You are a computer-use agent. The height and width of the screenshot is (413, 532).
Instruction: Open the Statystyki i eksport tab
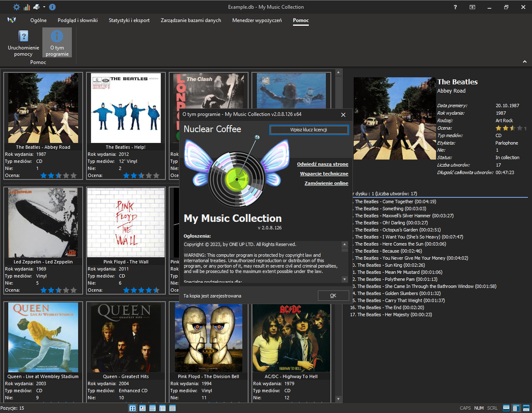[x=129, y=20]
